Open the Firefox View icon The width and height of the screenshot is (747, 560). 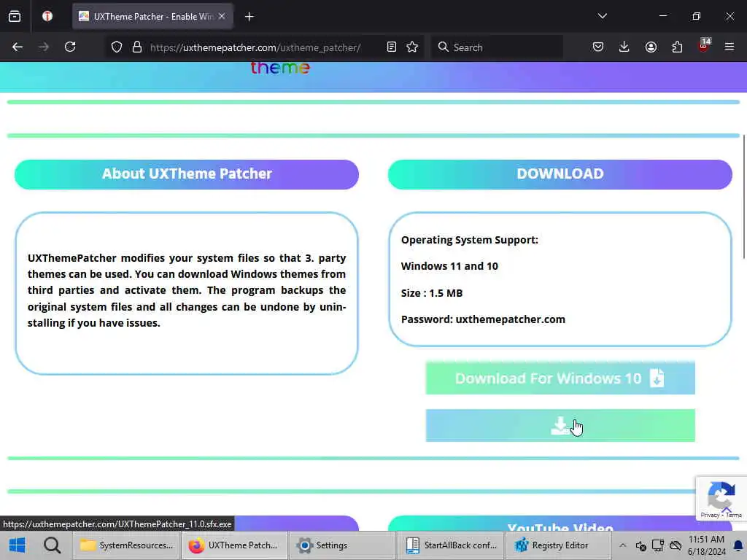coord(15,17)
